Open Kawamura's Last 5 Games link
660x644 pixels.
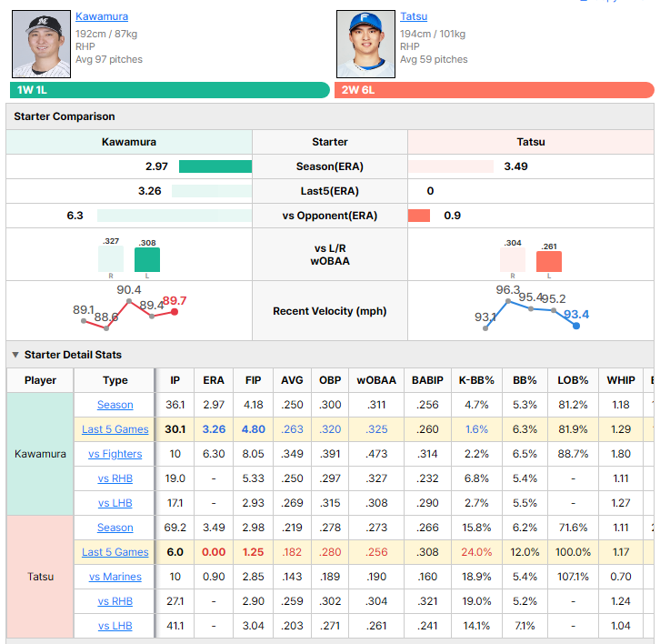[x=115, y=429]
